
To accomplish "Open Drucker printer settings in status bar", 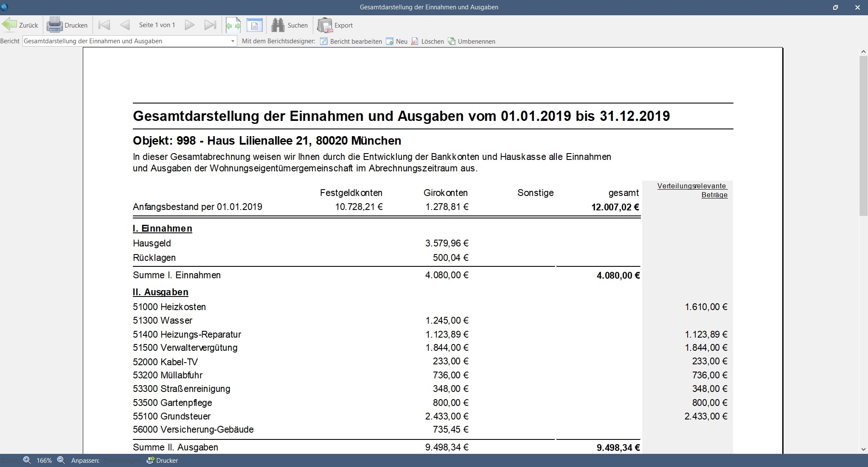I will tap(162, 460).
